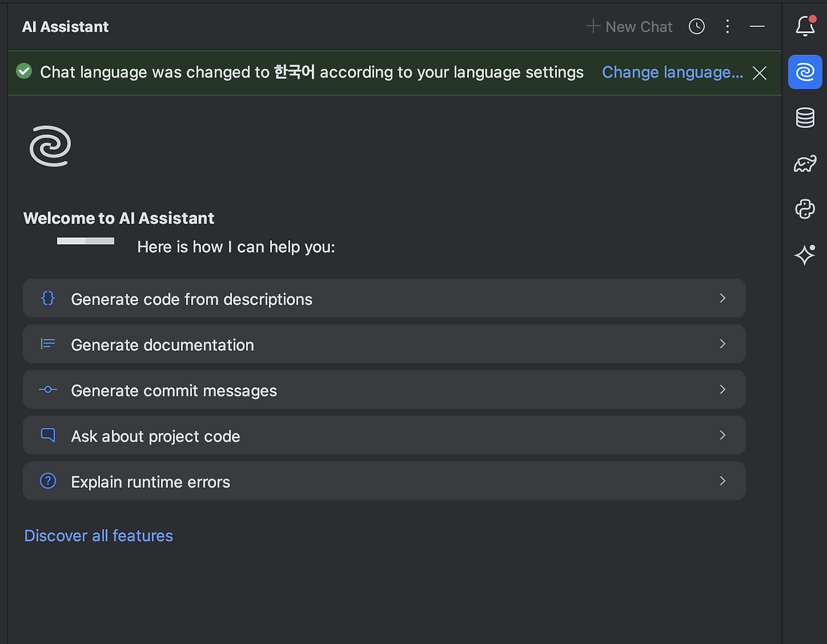
Task: Start a New Chat
Action: (629, 26)
